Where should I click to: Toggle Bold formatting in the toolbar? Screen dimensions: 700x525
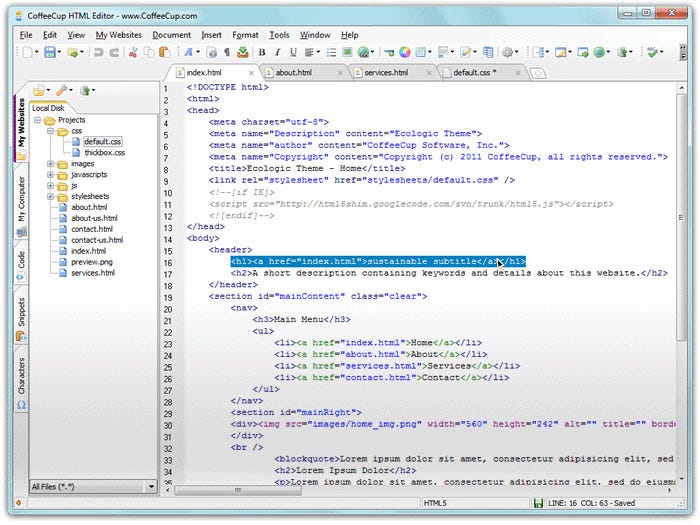(262, 52)
